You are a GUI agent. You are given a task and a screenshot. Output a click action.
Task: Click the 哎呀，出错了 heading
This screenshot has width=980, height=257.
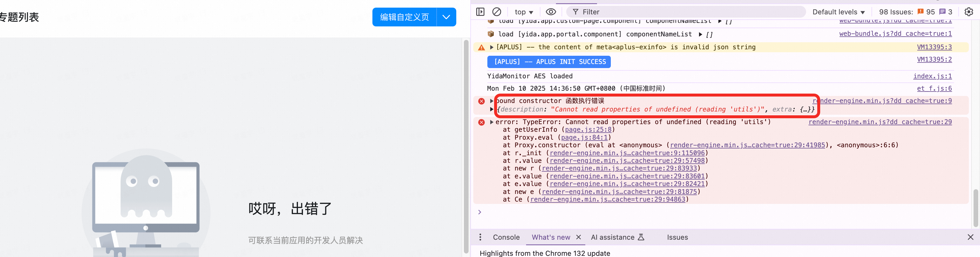[290, 209]
